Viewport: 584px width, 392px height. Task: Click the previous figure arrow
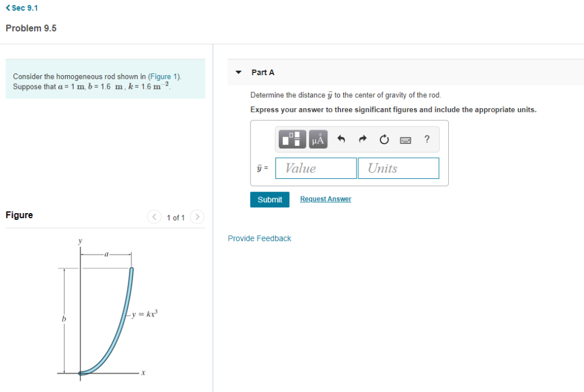pos(154,217)
